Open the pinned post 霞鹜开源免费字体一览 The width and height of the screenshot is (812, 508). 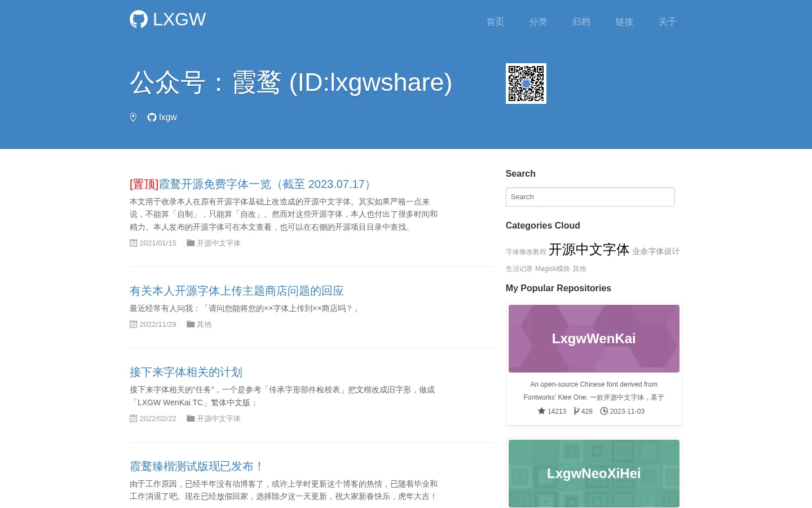point(253,184)
